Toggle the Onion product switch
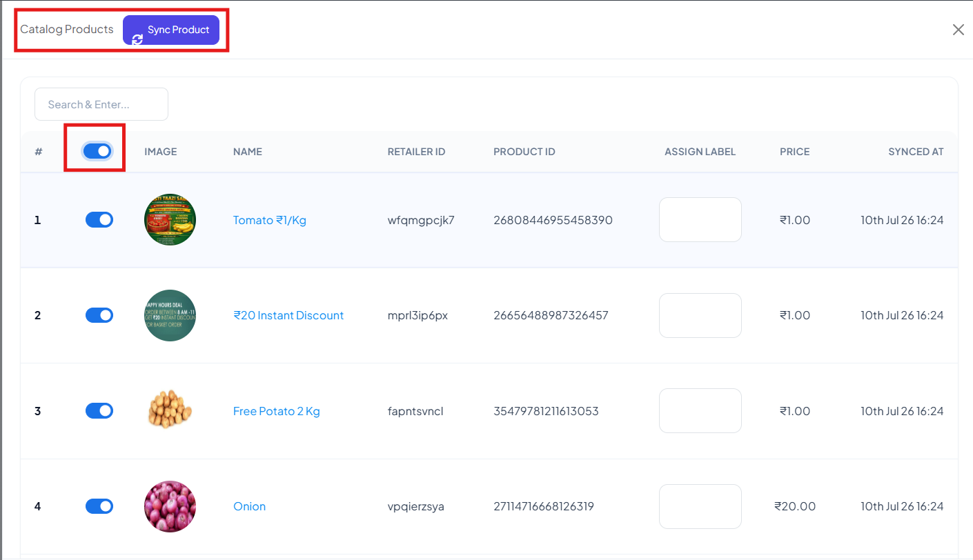The height and width of the screenshot is (560, 973). pyautogui.click(x=99, y=506)
